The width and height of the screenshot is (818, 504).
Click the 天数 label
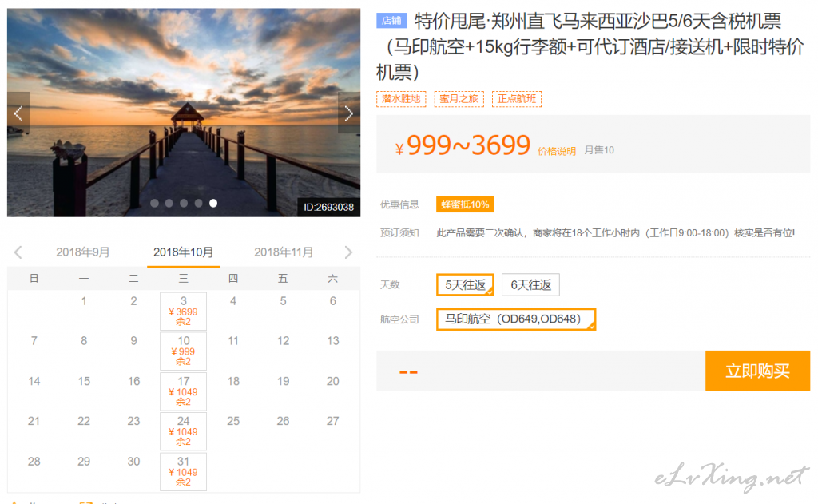[390, 285]
